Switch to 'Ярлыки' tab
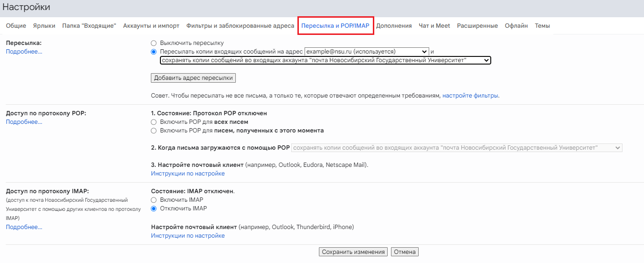 [44, 26]
